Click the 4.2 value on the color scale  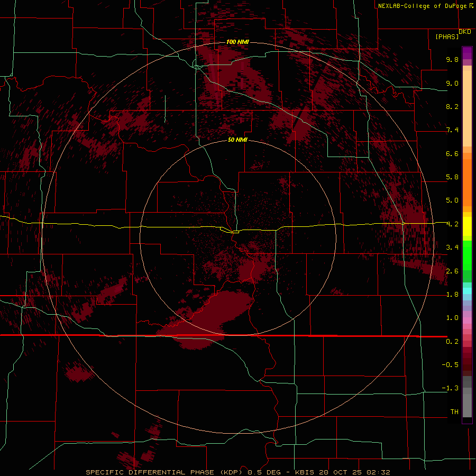[x=452, y=224]
